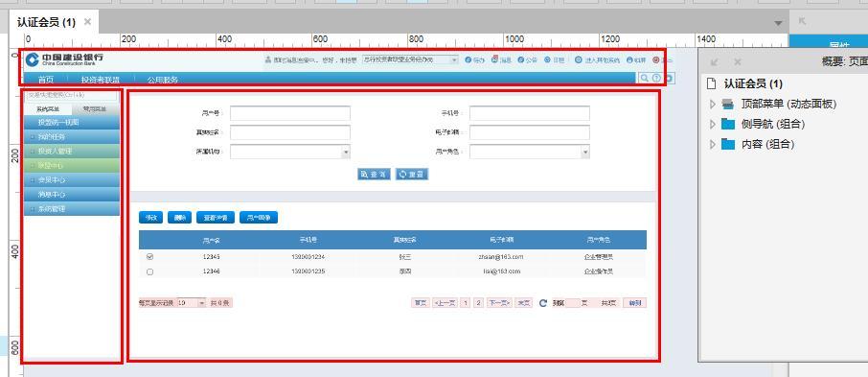Screen dimensions: 868x377
Task: Select the 内容 group folder icon
Action: [x=728, y=144]
